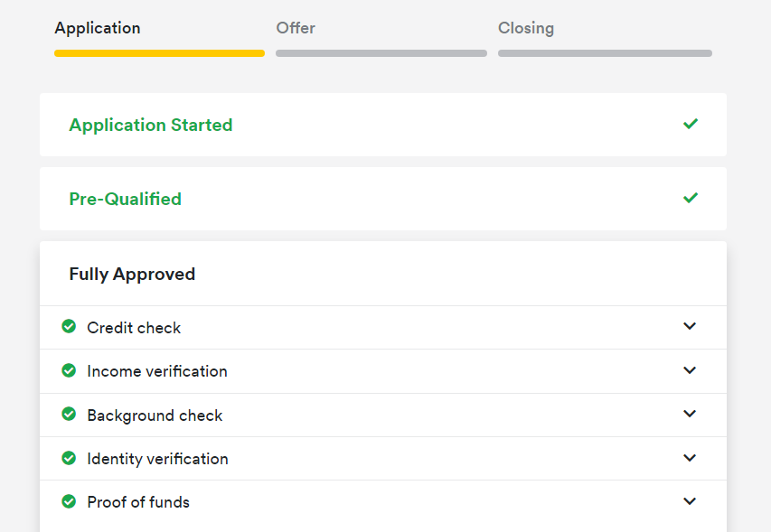Screen dimensions: 771x532
Task: Click the Fully Approved heading
Action: tap(132, 274)
